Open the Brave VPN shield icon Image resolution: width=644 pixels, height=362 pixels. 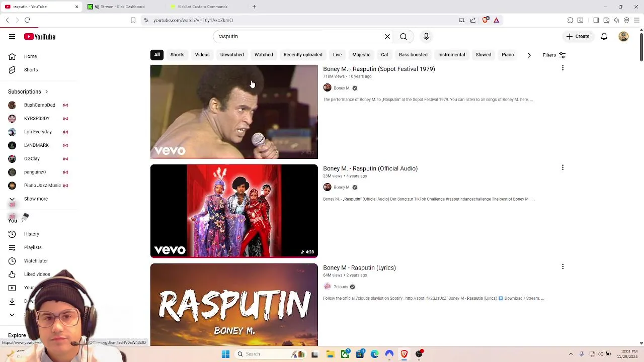tap(626, 20)
